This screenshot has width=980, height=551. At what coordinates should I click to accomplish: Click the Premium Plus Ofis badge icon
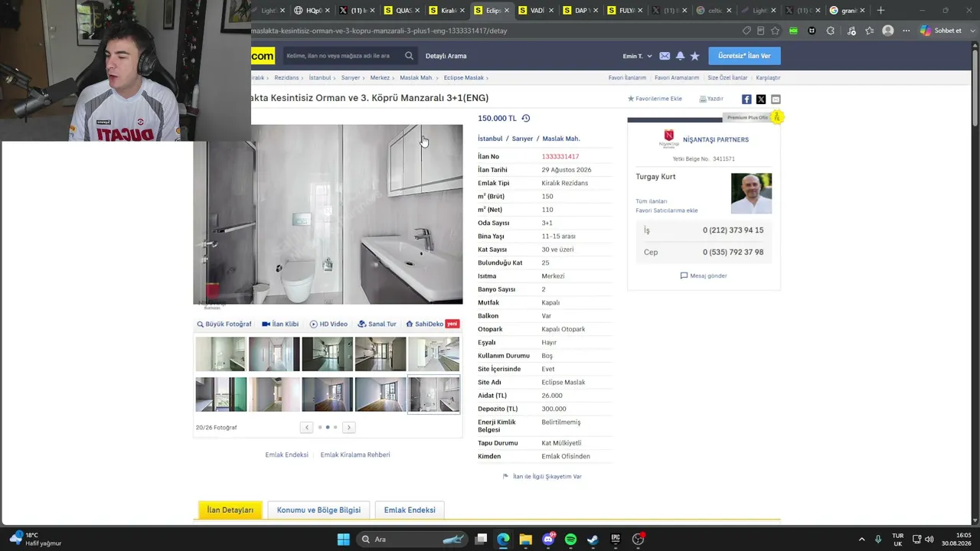click(x=776, y=117)
